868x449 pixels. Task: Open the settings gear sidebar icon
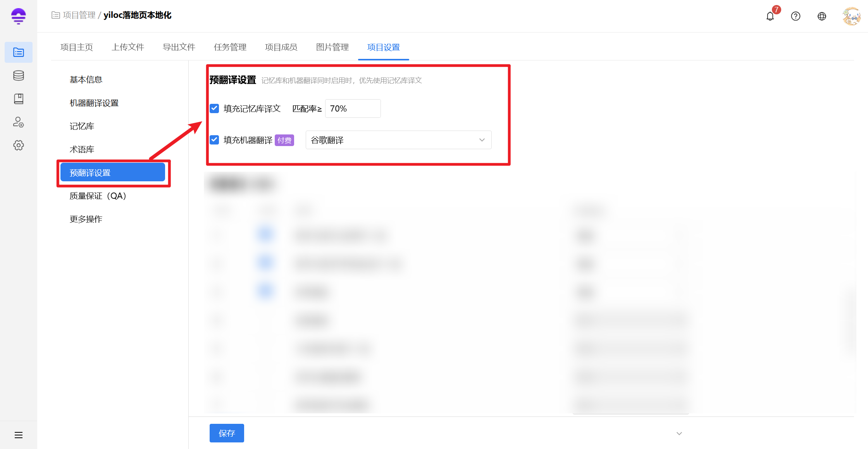point(18,145)
